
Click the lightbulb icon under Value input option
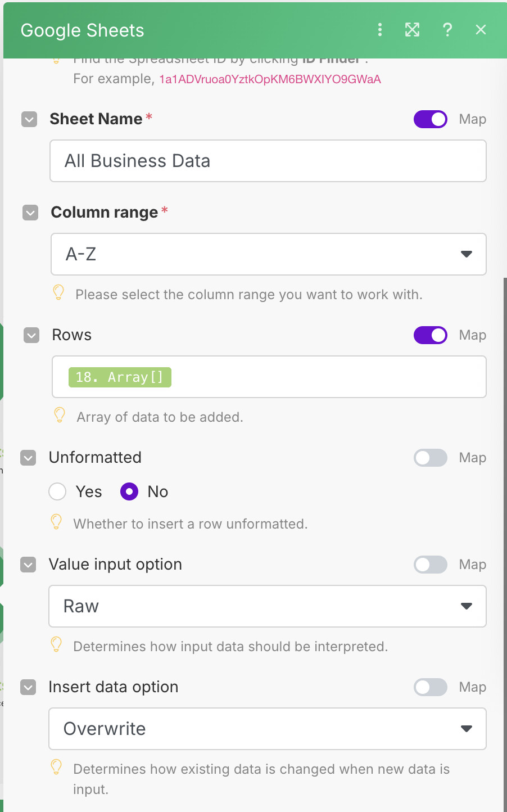(56, 644)
